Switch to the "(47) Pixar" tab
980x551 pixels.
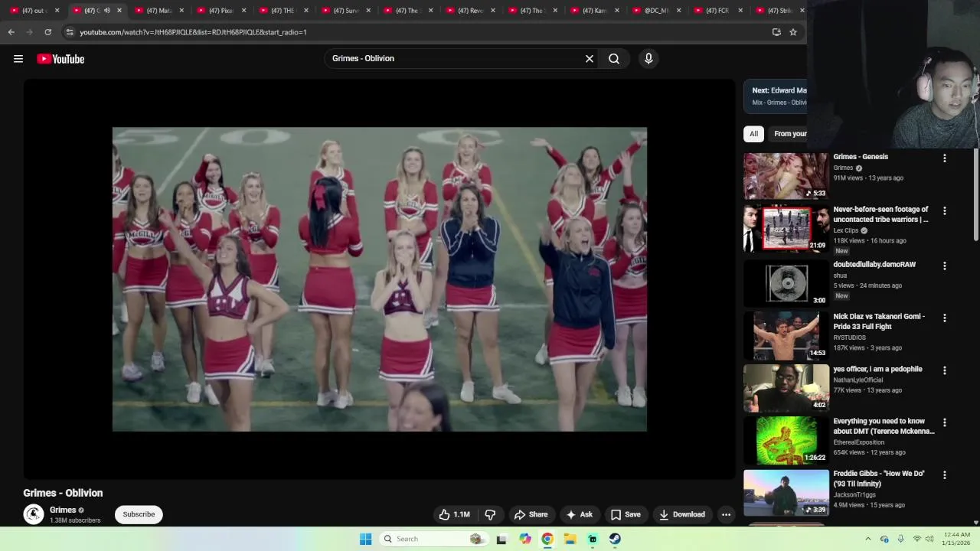[221, 11]
